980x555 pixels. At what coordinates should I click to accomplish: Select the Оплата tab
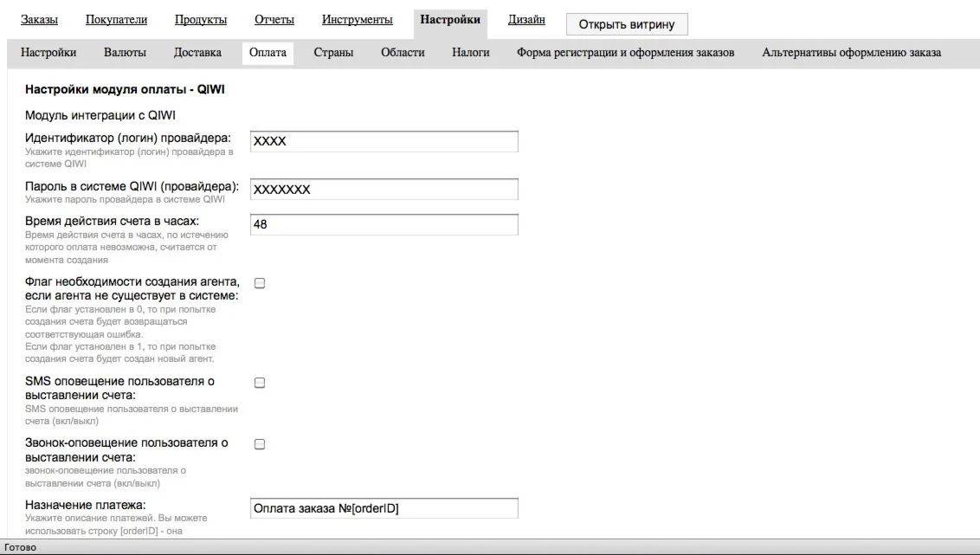pyautogui.click(x=268, y=52)
